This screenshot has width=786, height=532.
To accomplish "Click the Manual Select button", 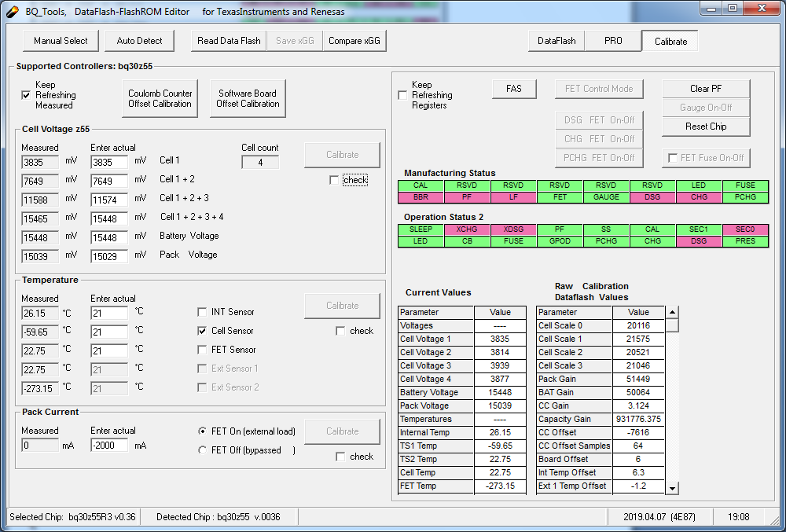I will pyautogui.click(x=61, y=41).
